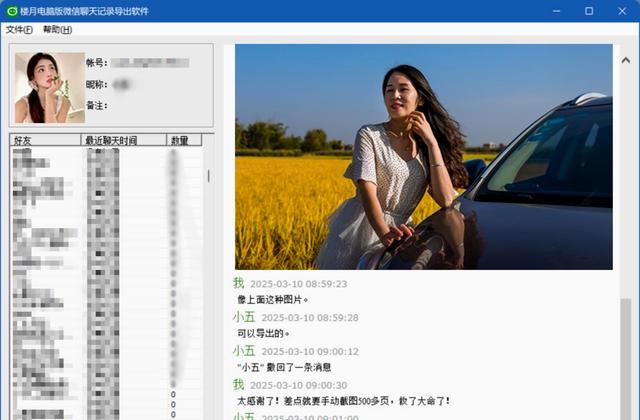This screenshot has height=420, width=640.
Task: Click sender name 我 at 09:00:30
Action: pyautogui.click(x=238, y=385)
